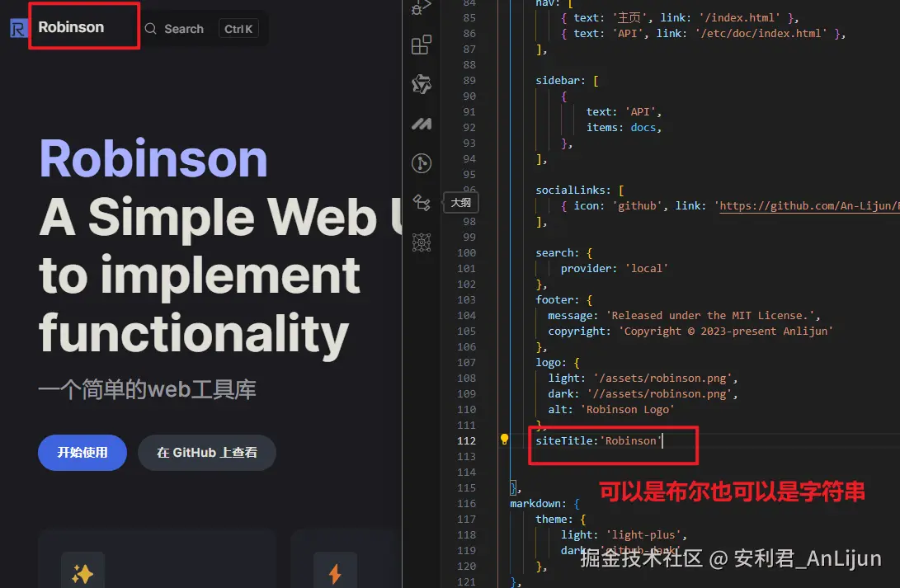Click the 'sidebar: [' line in editor
The image size is (900, 588).
click(567, 80)
